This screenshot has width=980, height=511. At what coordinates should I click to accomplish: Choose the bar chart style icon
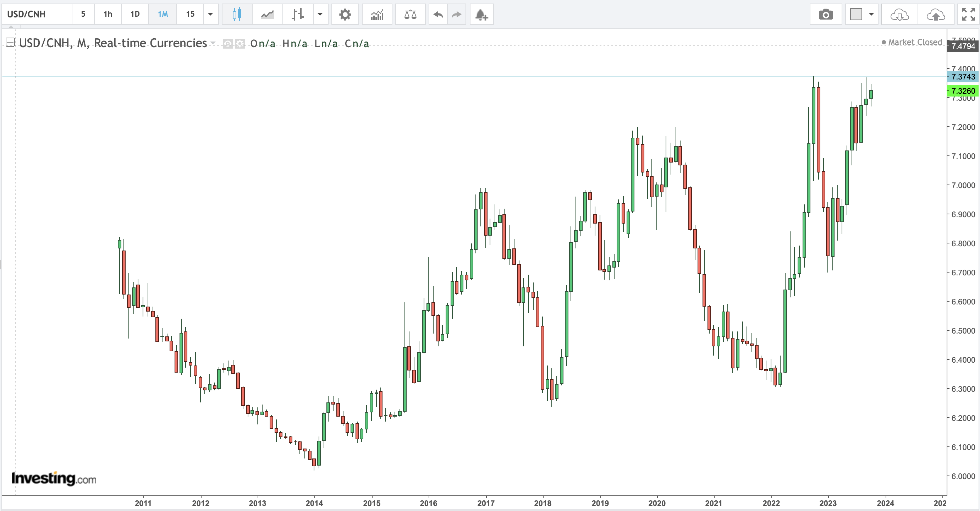[298, 15]
